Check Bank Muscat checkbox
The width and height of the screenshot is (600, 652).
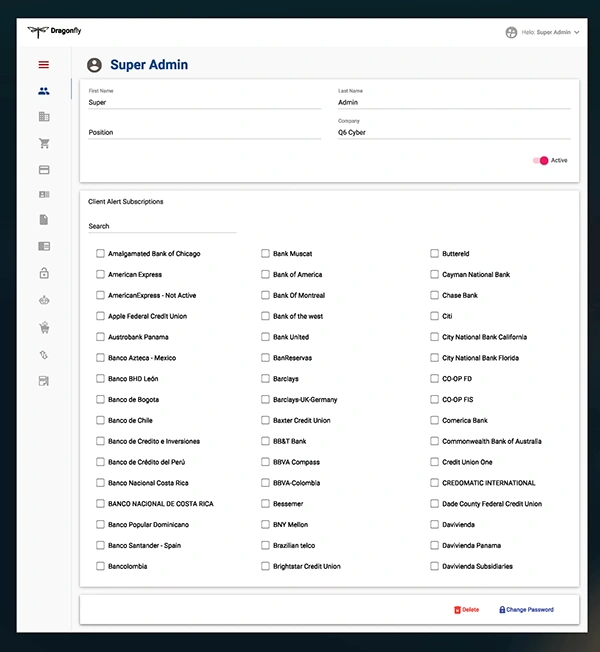pyautogui.click(x=265, y=253)
